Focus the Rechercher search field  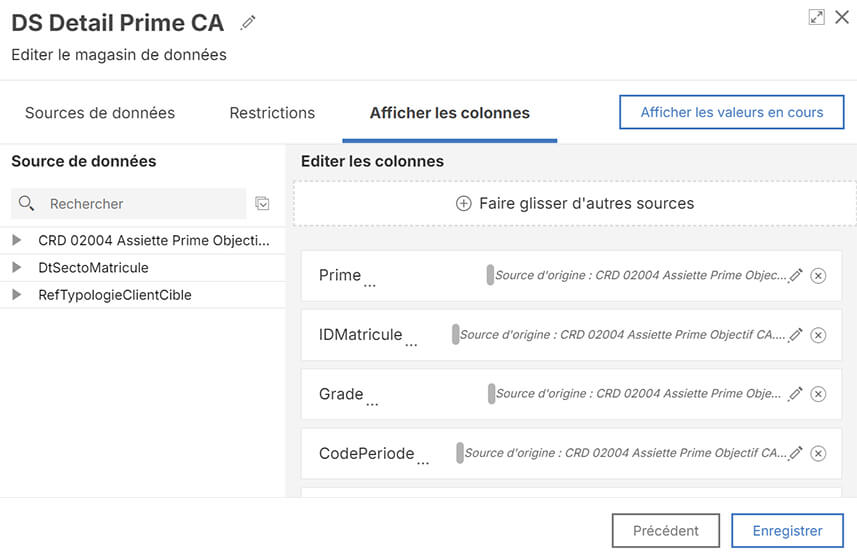129,203
